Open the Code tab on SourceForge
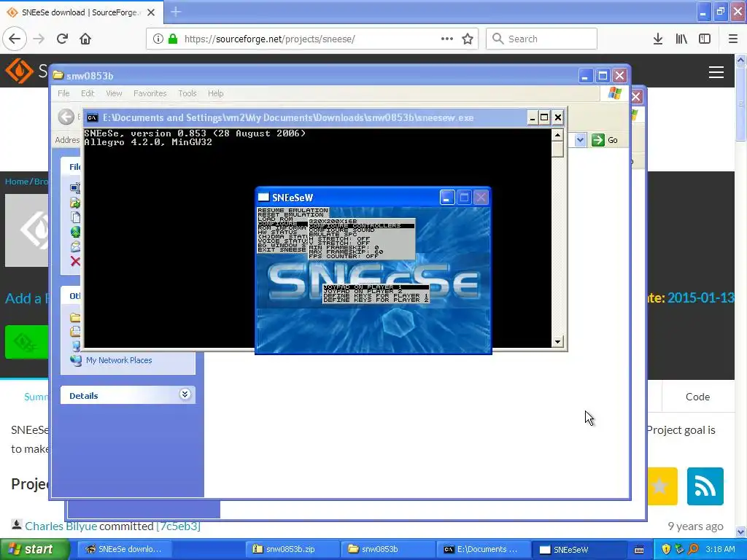This screenshot has height=560, width=747. 697,397
